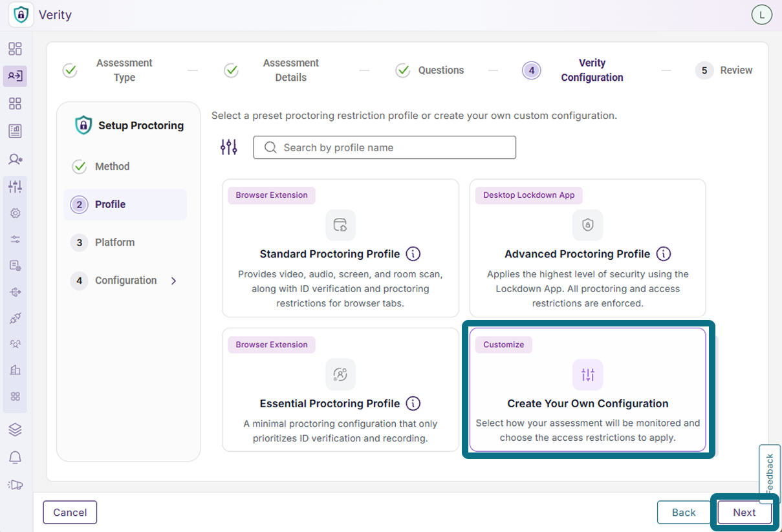Click the Cancel button
This screenshot has width=782, height=532.
tap(70, 513)
